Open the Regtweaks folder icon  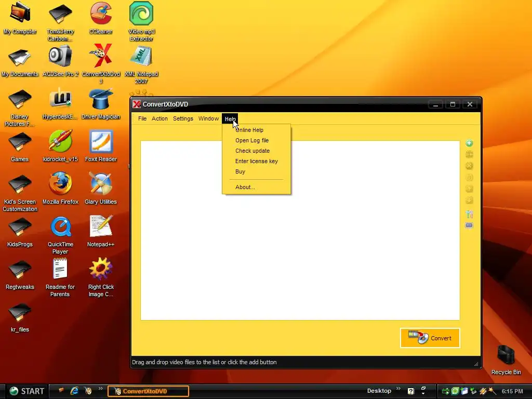[x=20, y=275]
